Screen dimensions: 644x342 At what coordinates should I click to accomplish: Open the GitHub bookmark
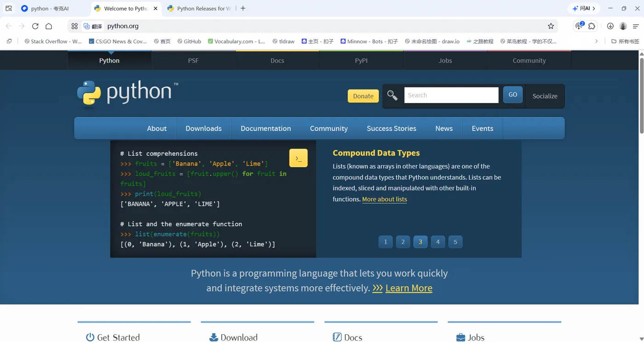(x=189, y=41)
